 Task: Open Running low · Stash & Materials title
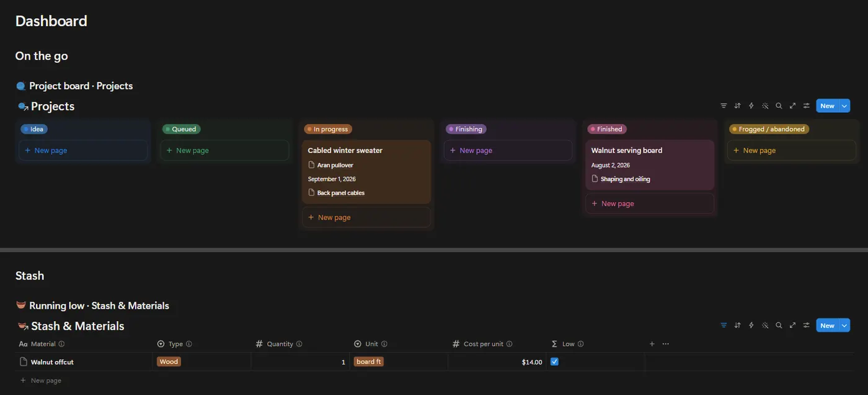(x=99, y=305)
